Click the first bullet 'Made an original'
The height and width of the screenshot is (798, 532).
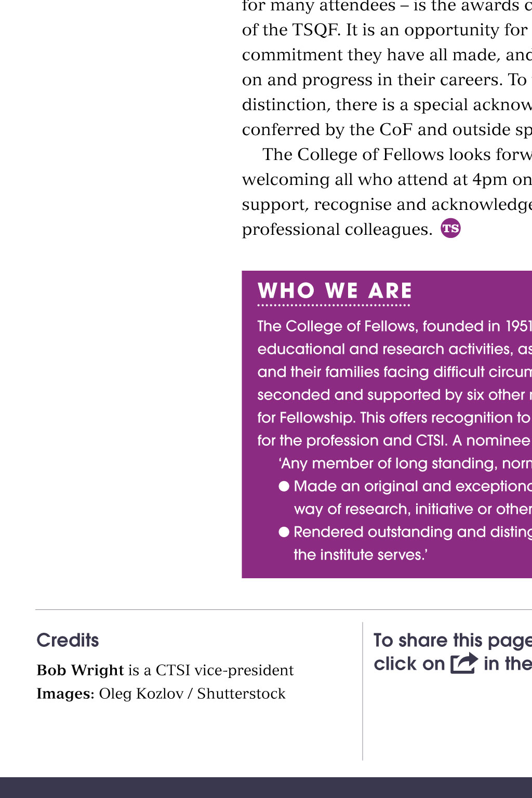405,486
